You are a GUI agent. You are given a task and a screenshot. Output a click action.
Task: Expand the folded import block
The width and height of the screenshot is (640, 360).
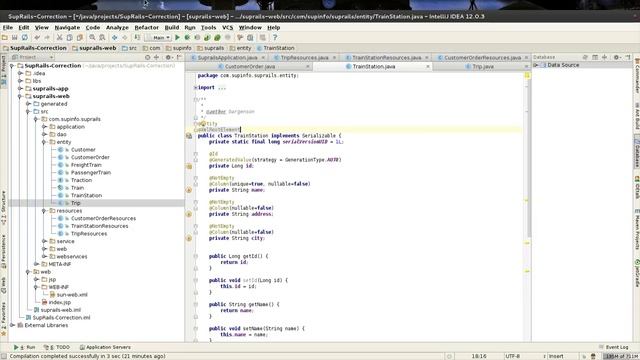click(196, 88)
